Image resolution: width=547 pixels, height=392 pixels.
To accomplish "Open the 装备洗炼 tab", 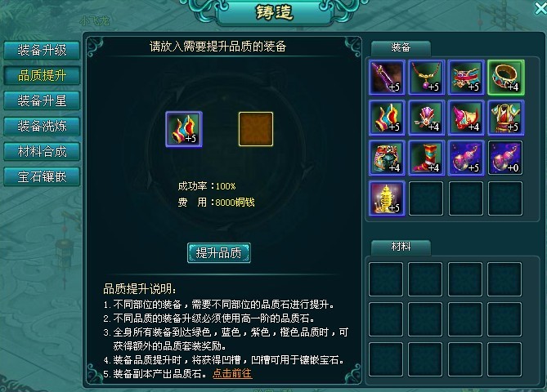I will pos(42,126).
